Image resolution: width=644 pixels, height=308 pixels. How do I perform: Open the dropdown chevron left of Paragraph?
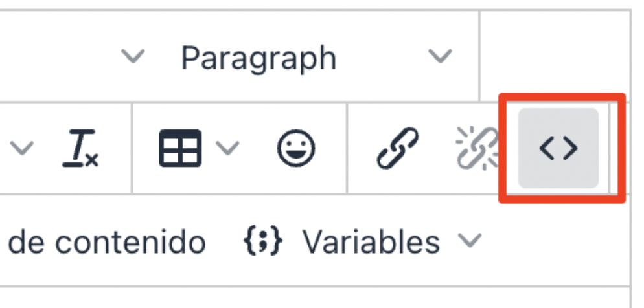[x=133, y=57]
